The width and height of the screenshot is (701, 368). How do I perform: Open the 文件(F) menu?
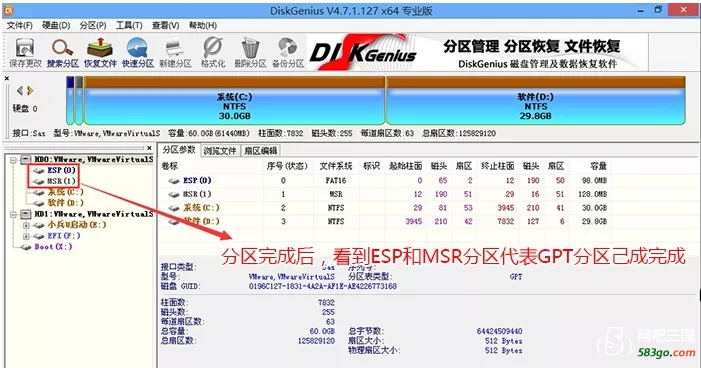coord(20,25)
